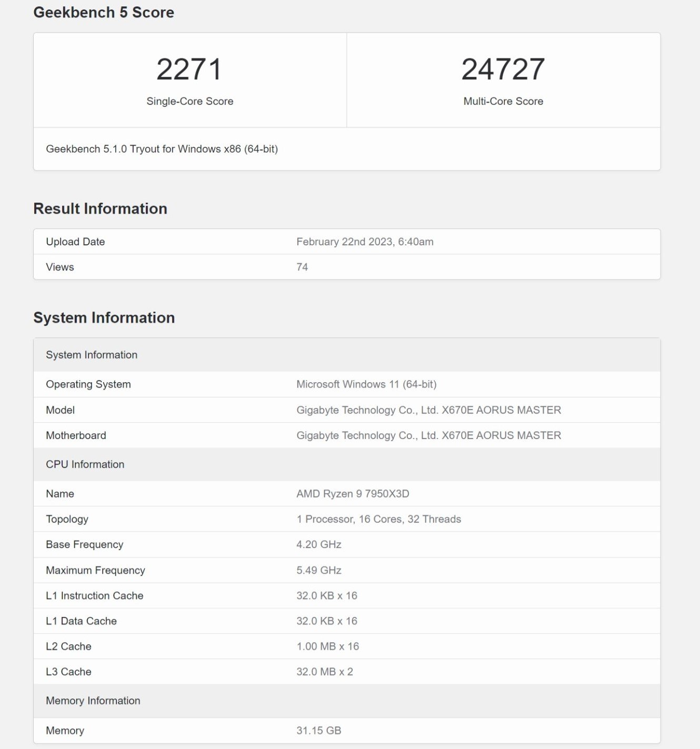Click the Views label

(x=60, y=267)
